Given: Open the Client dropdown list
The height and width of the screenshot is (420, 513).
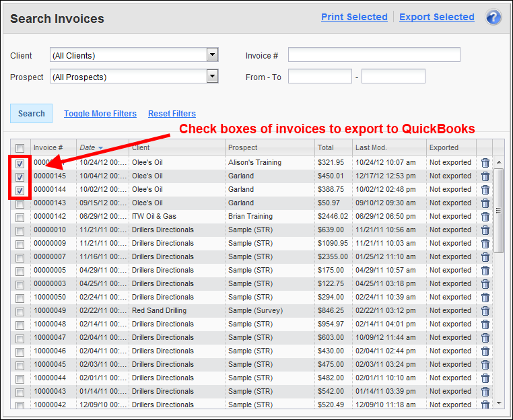Looking at the screenshot, I should (x=212, y=55).
